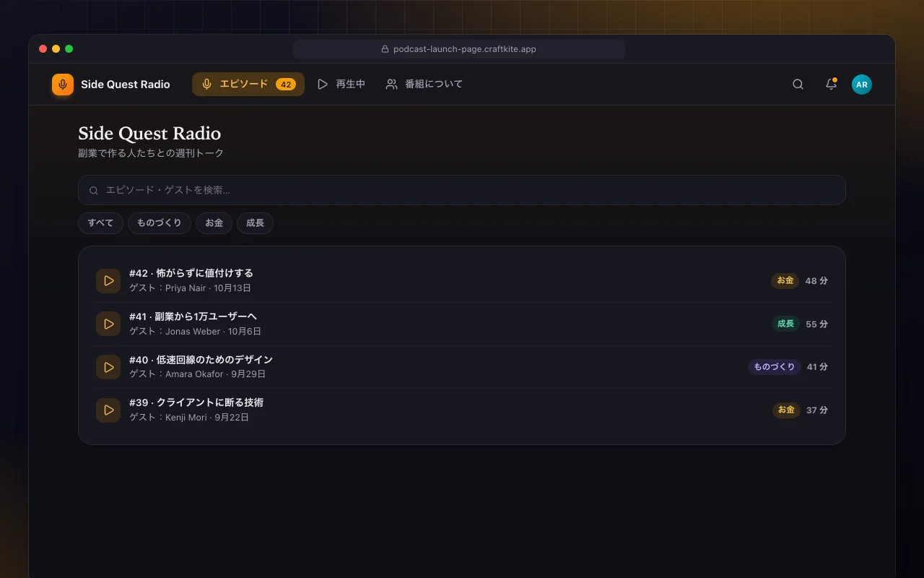
Task: Click guest line ゲスト：Priya Nair · 10月13日
Action: click(x=191, y=288)
